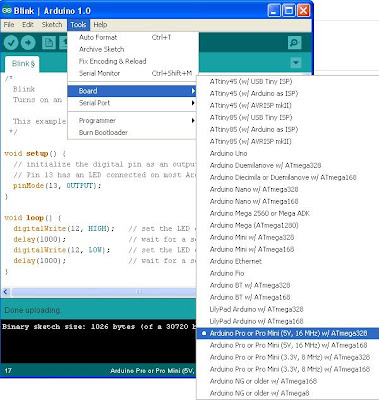The height and width of the screenshot is (400, 379).
Task: Open the Edit menu
Action: point(28,25)
